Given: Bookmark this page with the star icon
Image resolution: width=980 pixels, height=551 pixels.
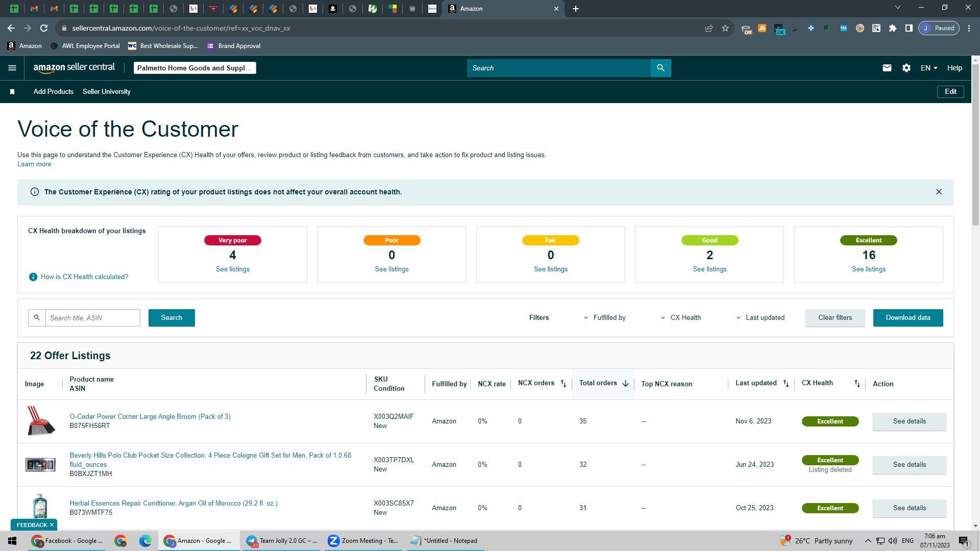Looking at the screenshot, I should point(725,28).
